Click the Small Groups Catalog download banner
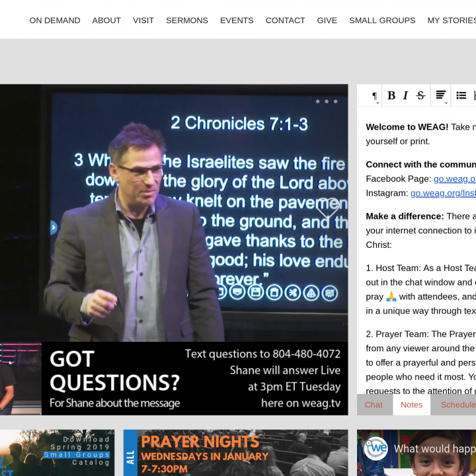The image size is (476, 476). [57, 453]
